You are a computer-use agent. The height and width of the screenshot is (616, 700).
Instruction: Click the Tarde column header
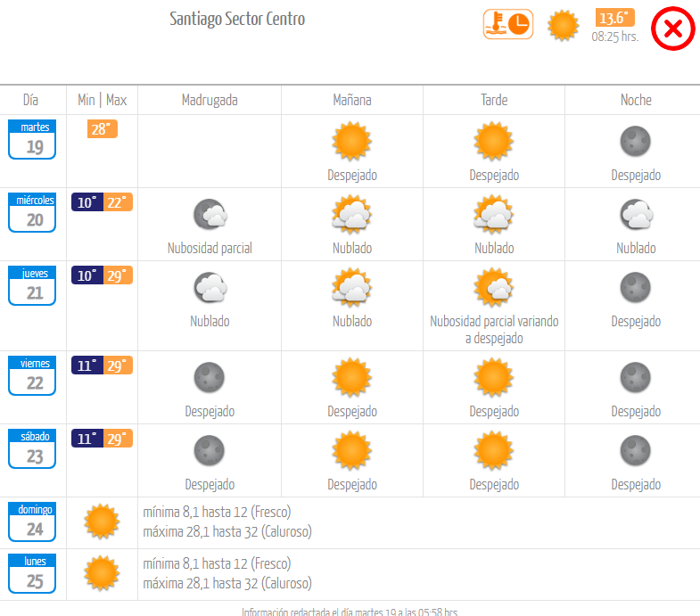(x=494, y=100)
